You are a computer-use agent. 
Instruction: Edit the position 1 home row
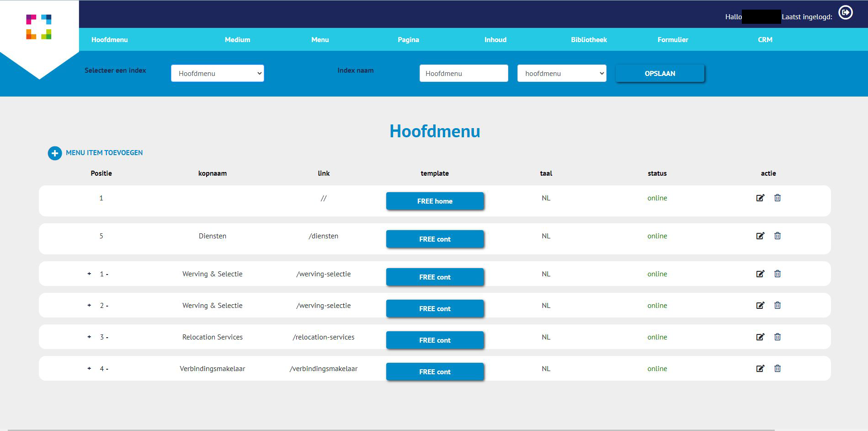(x=760, y=198)
